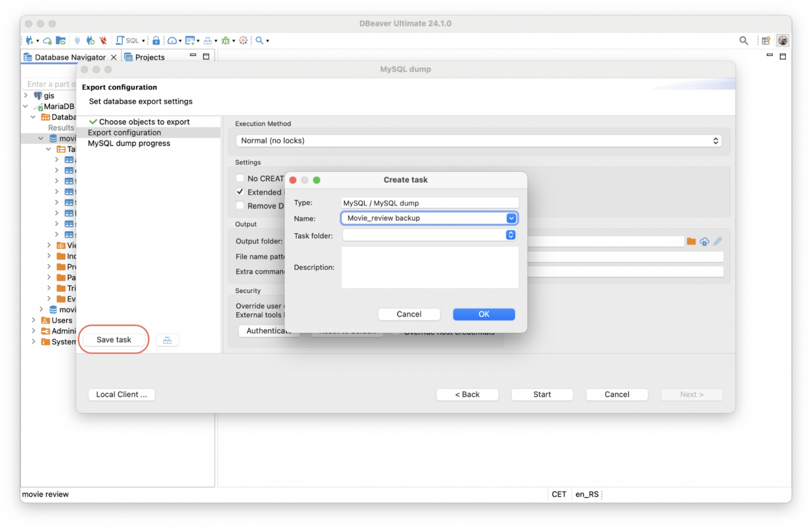812x528 pixels.
Task: Open the task Name combo box arrow
Action: coord(510,218)
